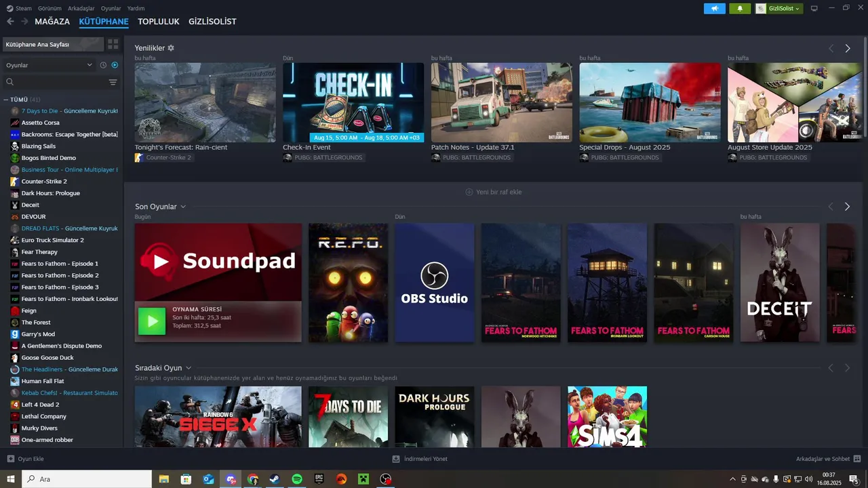Open the Sims 4 cover in Sıradaki Oyun
The image size is (868, 488).
coord(608,417)
